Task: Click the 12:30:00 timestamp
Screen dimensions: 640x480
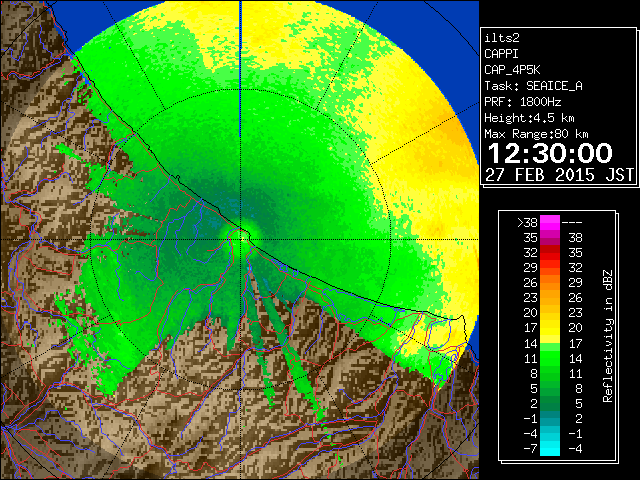Action: pos(550,153)
